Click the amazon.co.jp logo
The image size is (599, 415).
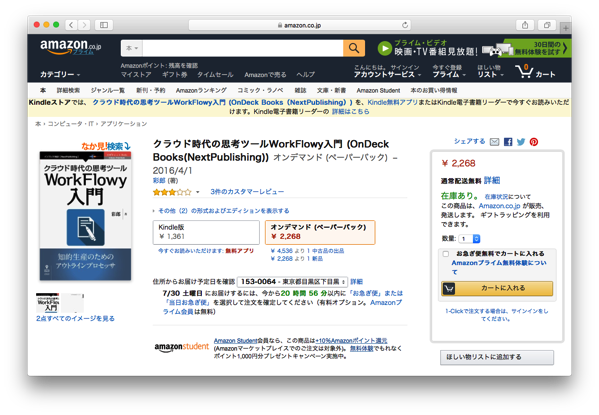pos(71,47)
